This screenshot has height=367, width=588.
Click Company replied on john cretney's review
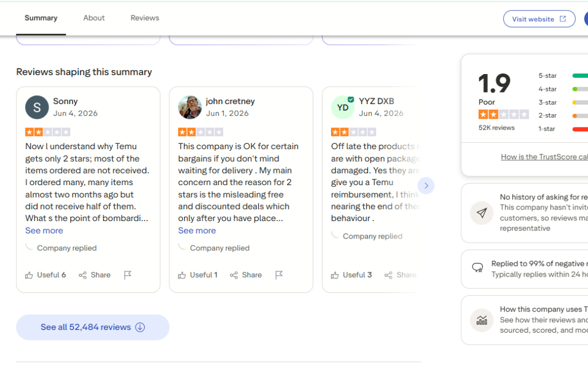pos(220,248)
